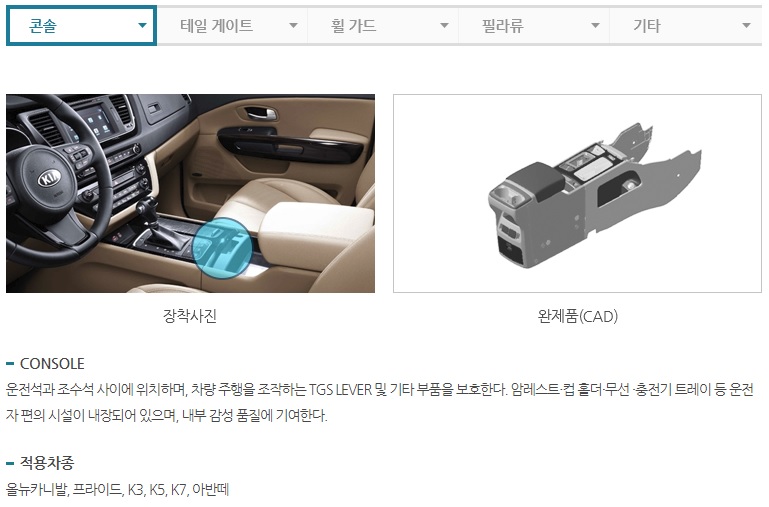Click the teal highlighted console circle in photo
This screenshot has height=507, width=769.
(222, 249)
